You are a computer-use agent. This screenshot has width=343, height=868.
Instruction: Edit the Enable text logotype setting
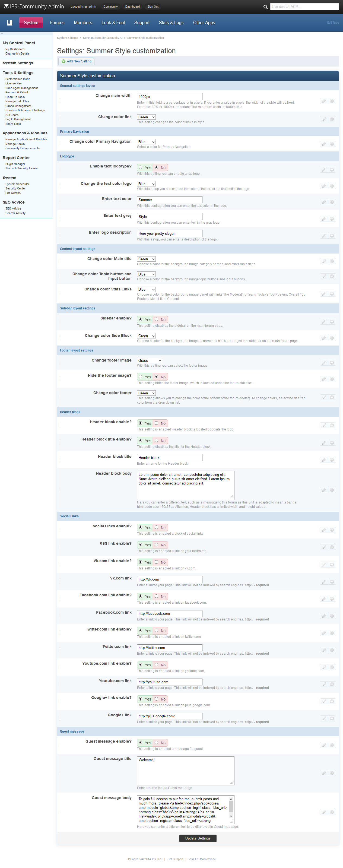click(x=323, y=170)
